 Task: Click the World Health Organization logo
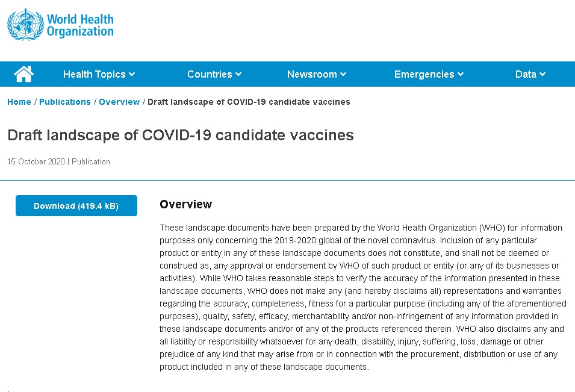click(x=60, y=25)
